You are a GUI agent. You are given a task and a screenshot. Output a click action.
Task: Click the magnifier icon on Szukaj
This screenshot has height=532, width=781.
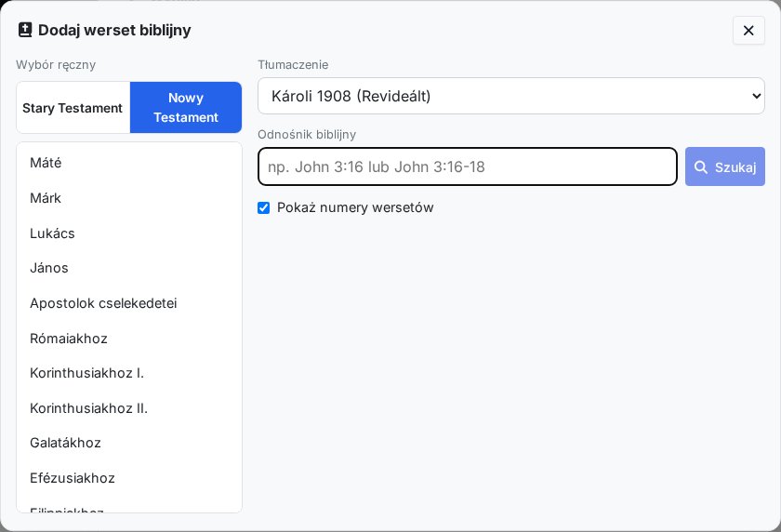[701, 166]
